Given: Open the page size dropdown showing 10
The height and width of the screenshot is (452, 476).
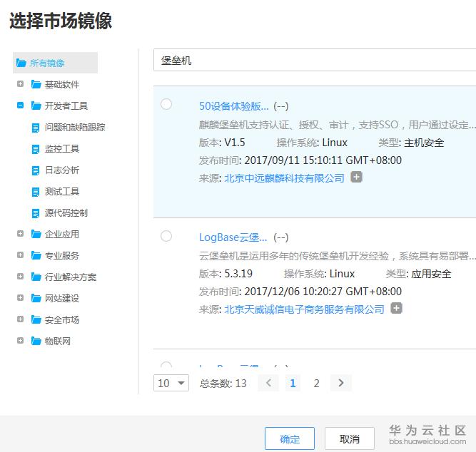Looking at the screenshot, I should [x=171, y=383].
